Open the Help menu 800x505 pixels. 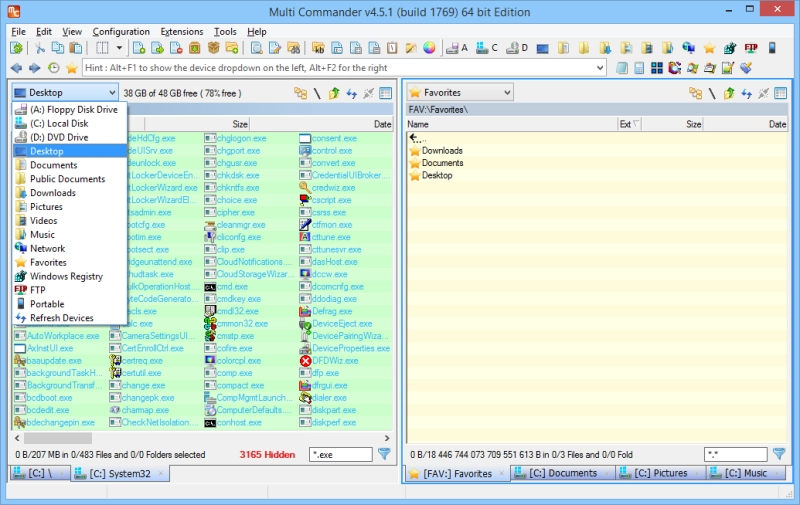[257, 32]
